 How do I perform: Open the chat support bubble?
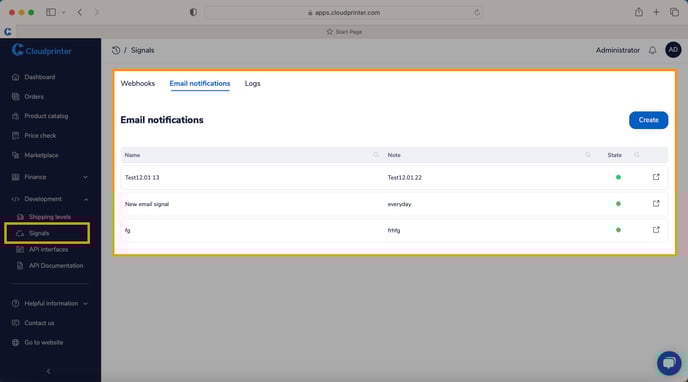[x=669, y=363]
